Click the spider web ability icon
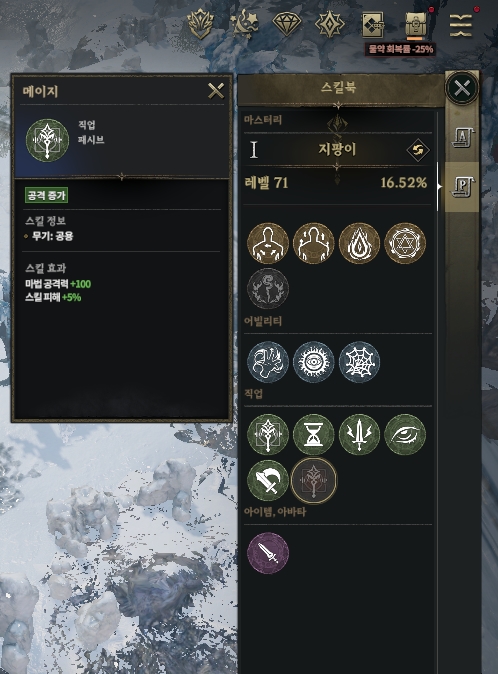Screen dimensions: 498x674 coord(359,362)
